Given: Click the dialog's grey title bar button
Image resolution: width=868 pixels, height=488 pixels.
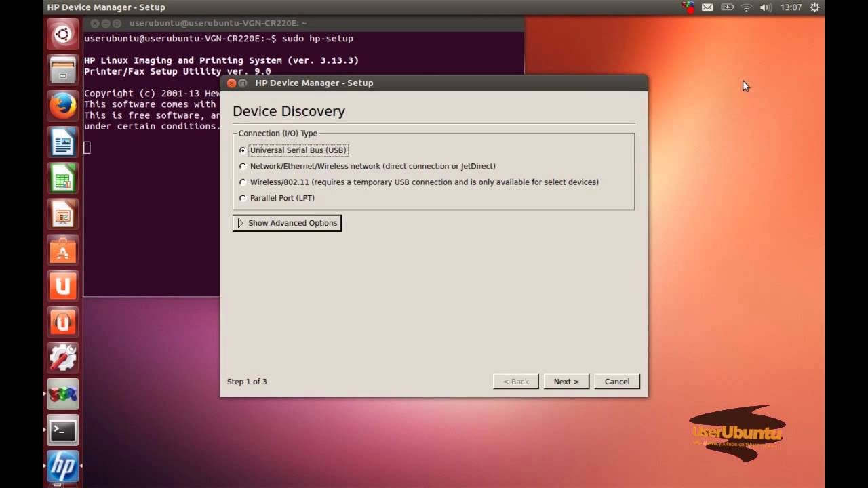Looking at the screenshot, I should (x=243, y=83).
